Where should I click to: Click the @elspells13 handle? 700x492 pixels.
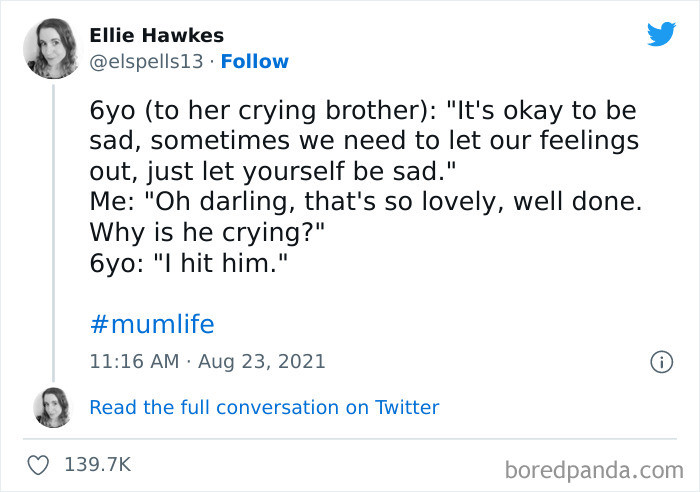(x=146, y=62)
